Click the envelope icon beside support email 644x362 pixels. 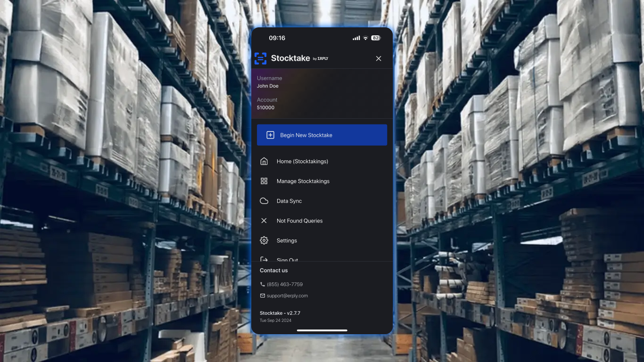coord(263,296)
